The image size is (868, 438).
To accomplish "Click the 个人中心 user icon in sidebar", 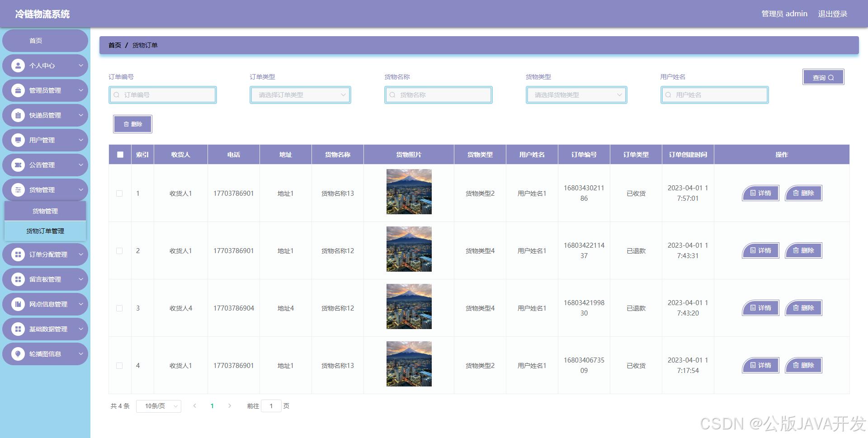I will [18, 66].
